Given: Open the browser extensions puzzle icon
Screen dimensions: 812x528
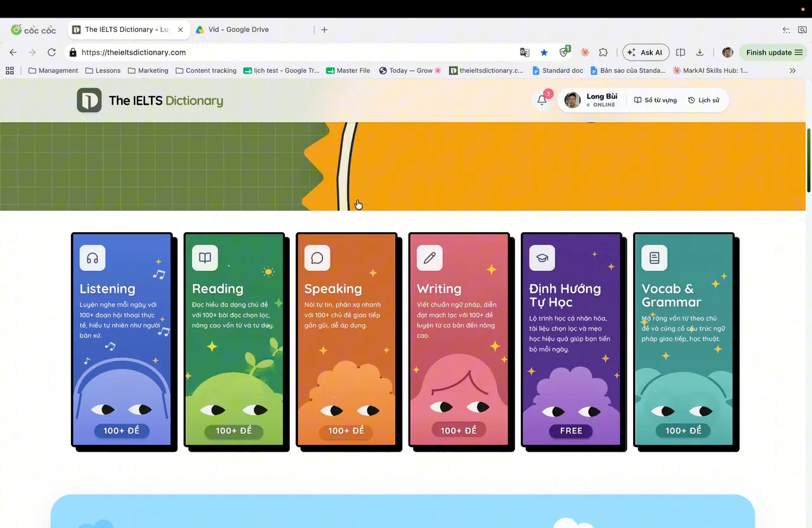Looking at the screenshot, I should (603, 53).
